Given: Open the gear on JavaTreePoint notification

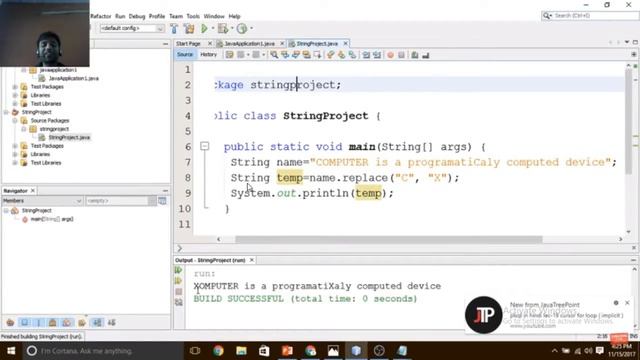Looking at the screenshot, I should click(x=616, y=303).
